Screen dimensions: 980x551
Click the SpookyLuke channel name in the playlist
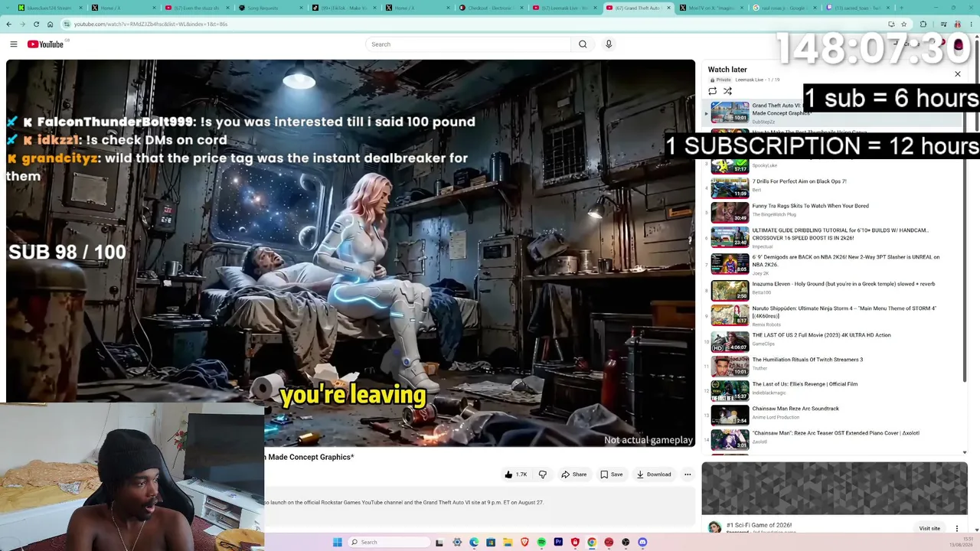click(766, 165)
